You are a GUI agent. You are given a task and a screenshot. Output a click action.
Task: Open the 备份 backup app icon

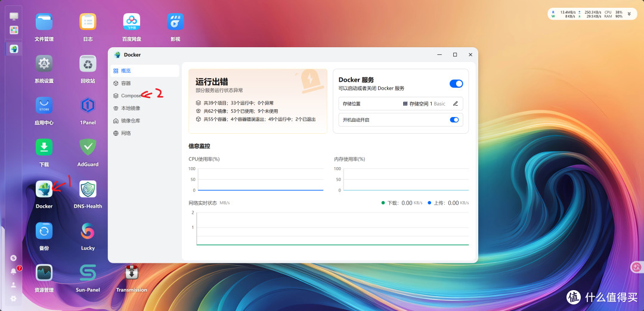click(44, 231)
